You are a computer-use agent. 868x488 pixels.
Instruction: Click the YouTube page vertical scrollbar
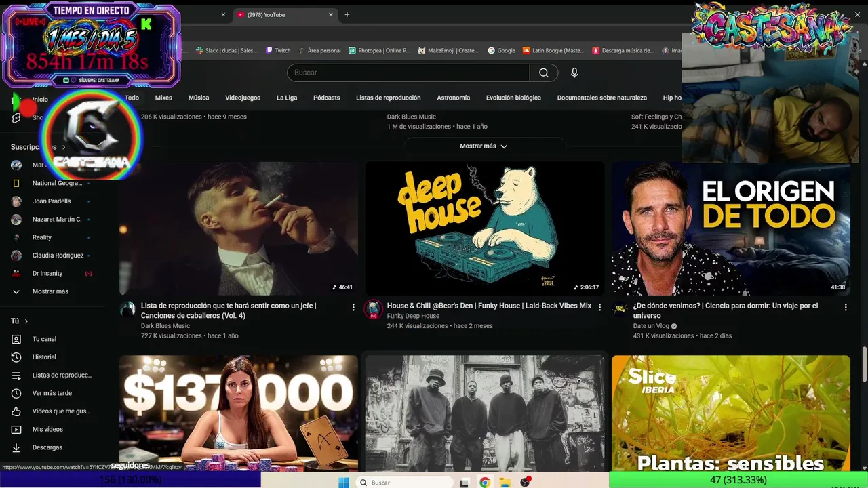pyautogui.click(x=864, y=364)
